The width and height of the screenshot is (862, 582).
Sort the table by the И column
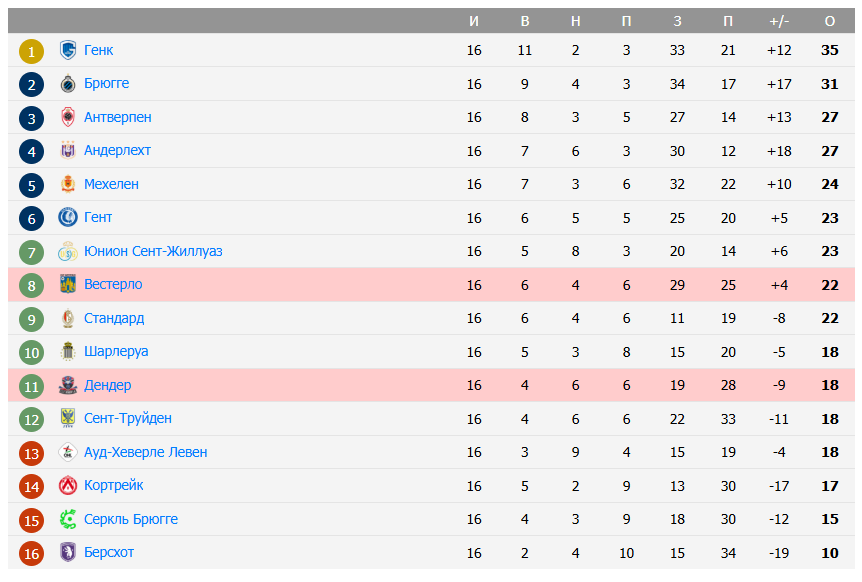pyautogui.click(x=474, y=19)
